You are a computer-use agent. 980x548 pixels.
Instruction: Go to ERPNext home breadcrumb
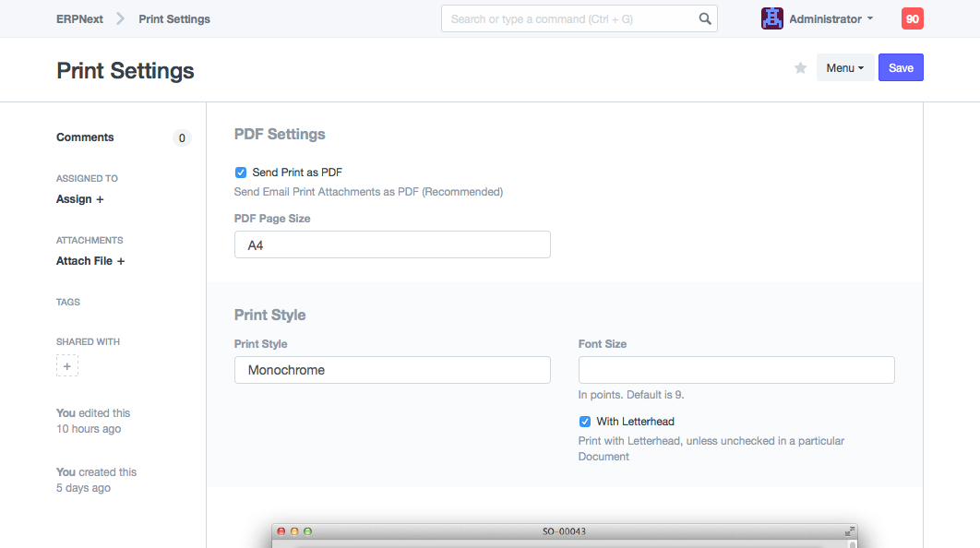coord(79,18)
